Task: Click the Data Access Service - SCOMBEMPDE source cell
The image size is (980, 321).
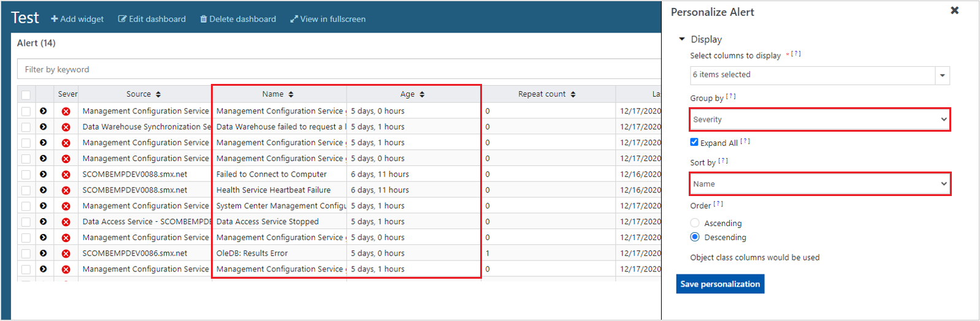Action: pyautogui.click(x=145, y=222)
